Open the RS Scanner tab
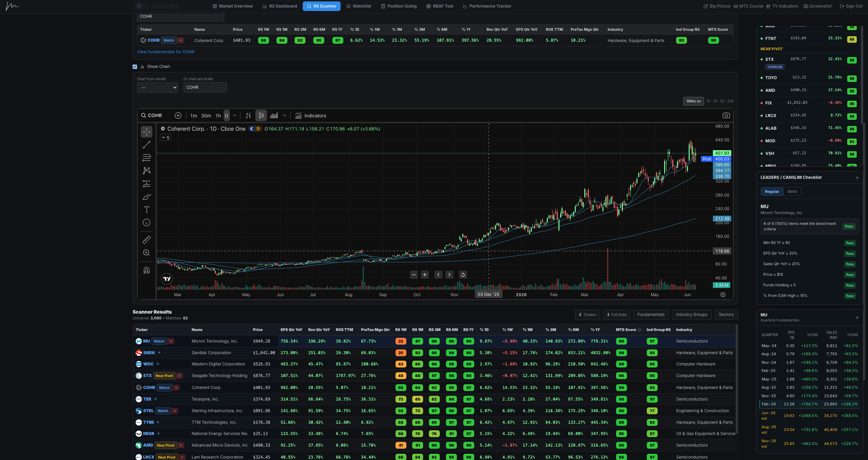 tap(322, 6)
